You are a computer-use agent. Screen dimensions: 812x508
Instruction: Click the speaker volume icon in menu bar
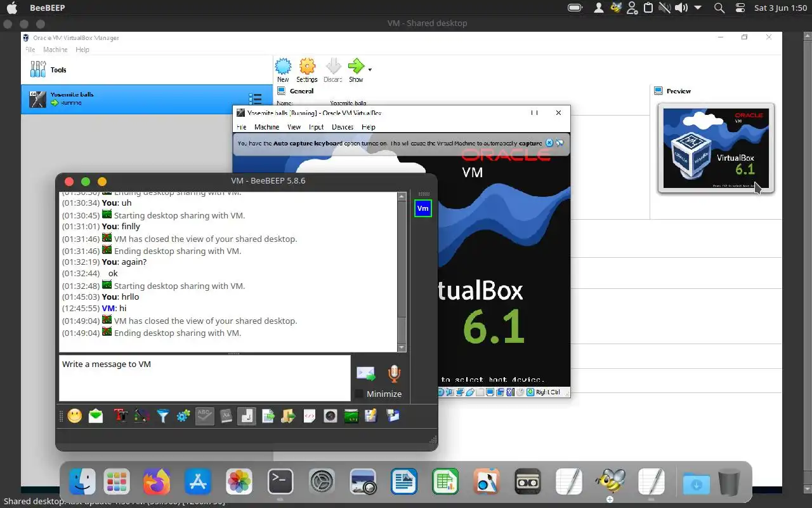[x=681, y=8]
